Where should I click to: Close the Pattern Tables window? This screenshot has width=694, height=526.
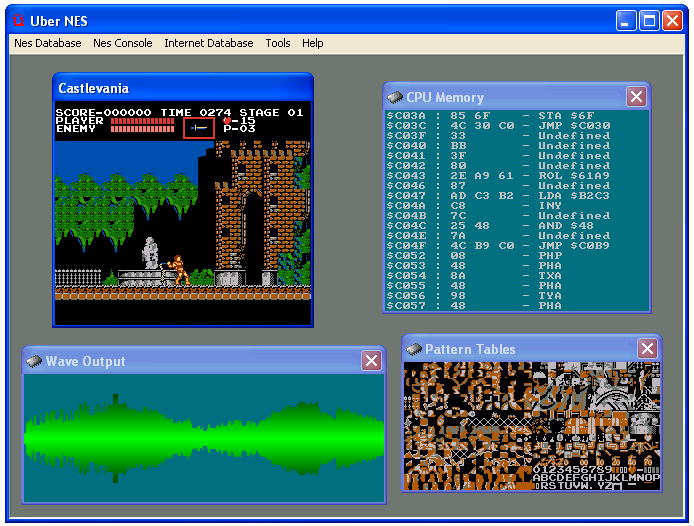point(648,348)
